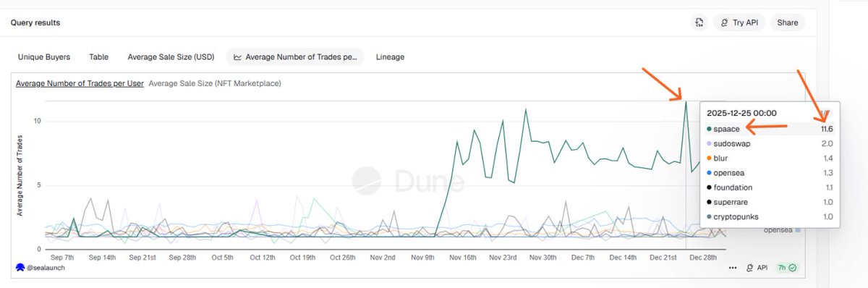Open the Lineage tab
868x288 pixels.
390,56
